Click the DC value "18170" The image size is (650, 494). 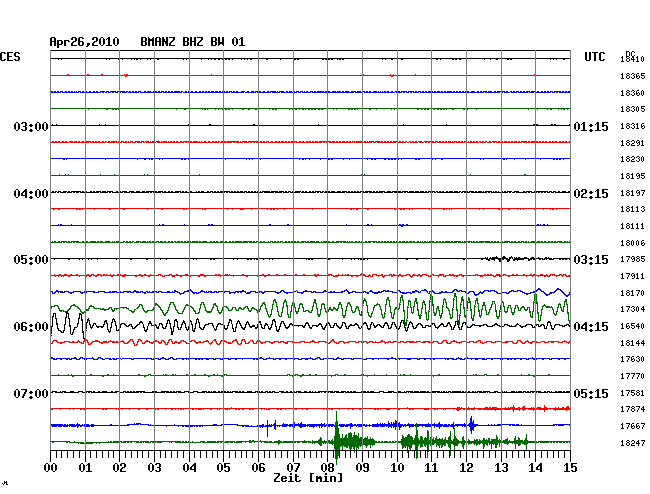click(x=633, y=293)
